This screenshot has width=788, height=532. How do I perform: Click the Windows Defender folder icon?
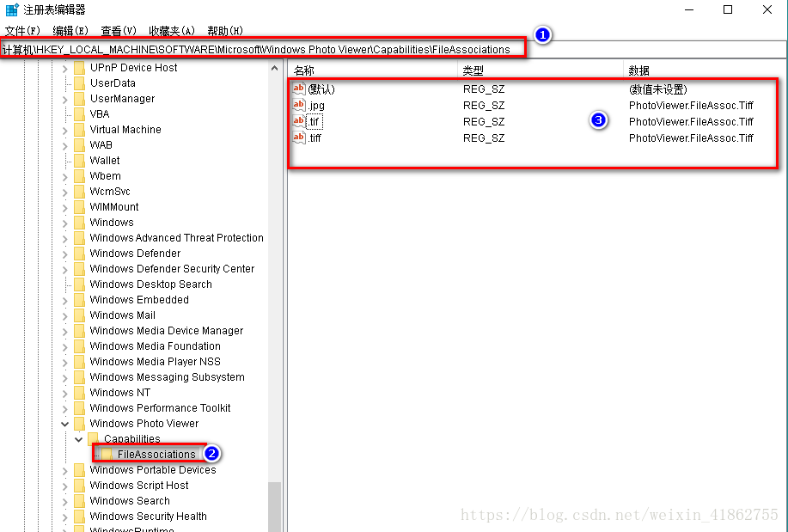pos(79,253)
